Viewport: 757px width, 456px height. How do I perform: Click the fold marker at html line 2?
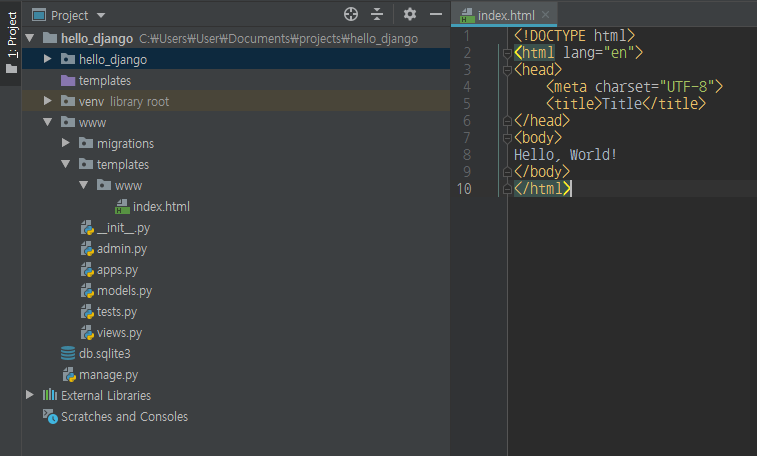coord(507,53)
